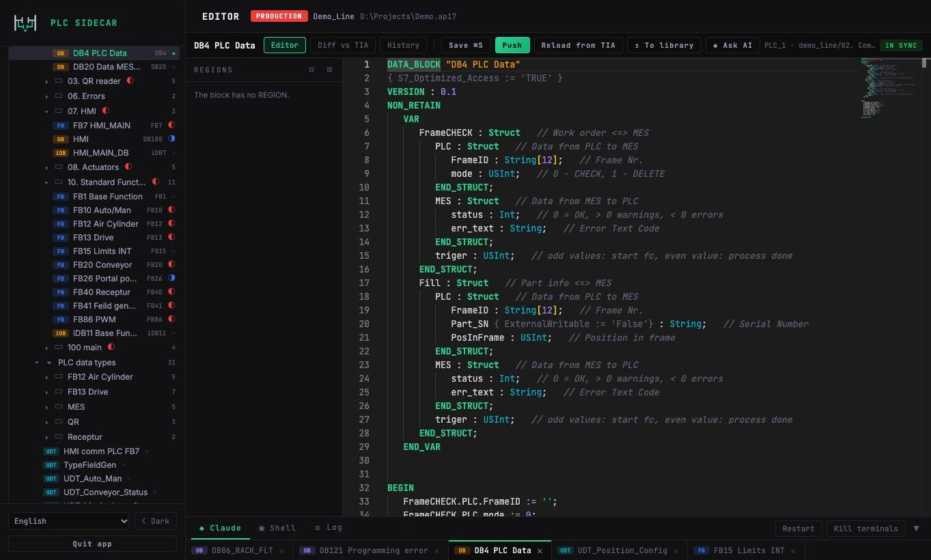Open the English language dropdown
This screenshot has height=560, width=931.
tap(68, 521)
